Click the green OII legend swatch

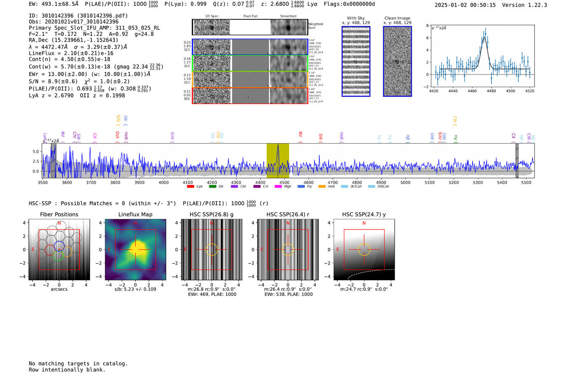tap(213, 186)
